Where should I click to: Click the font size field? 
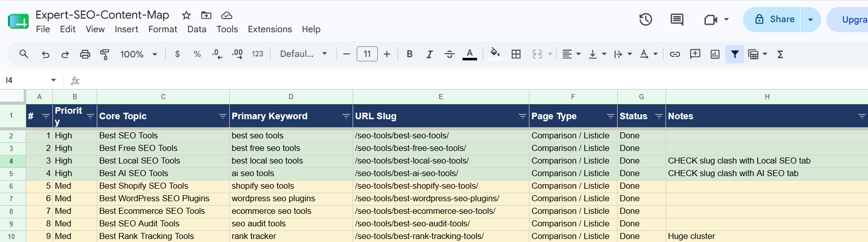(x=367, y=54)
